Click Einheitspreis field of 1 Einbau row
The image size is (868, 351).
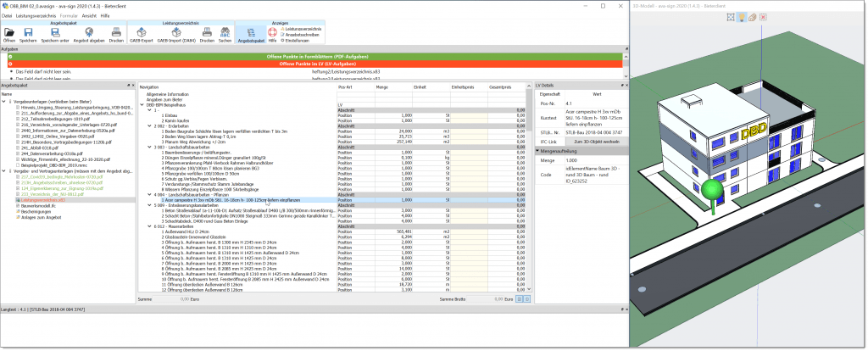(x=470, y=115)
